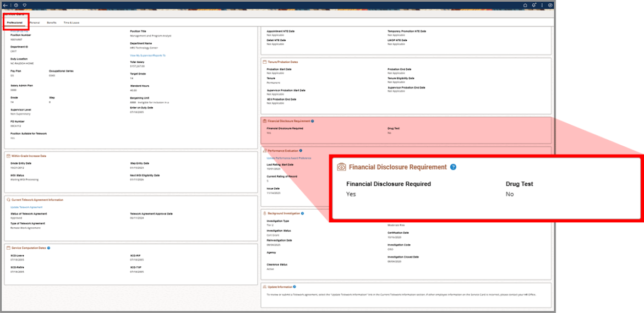Image resolution: width=644 pixels, height=313 pixels.
Task: Click the favorites heart icon
Action: coord(24,6)
